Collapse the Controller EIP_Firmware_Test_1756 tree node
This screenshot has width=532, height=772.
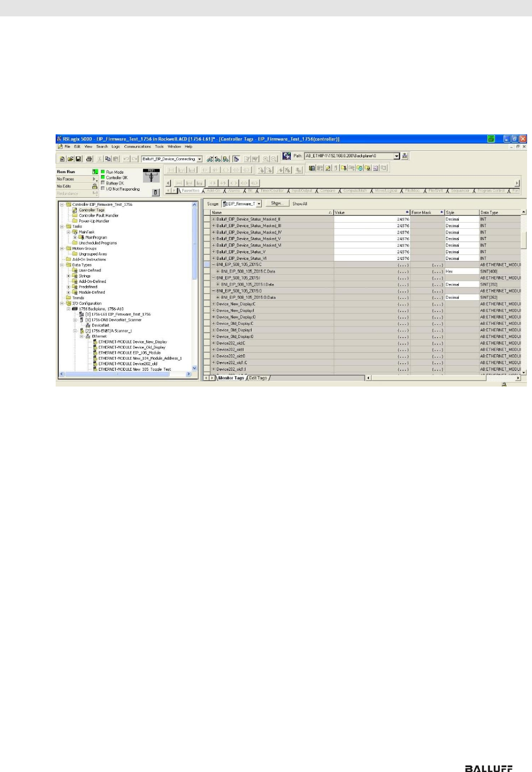point(62,204)
